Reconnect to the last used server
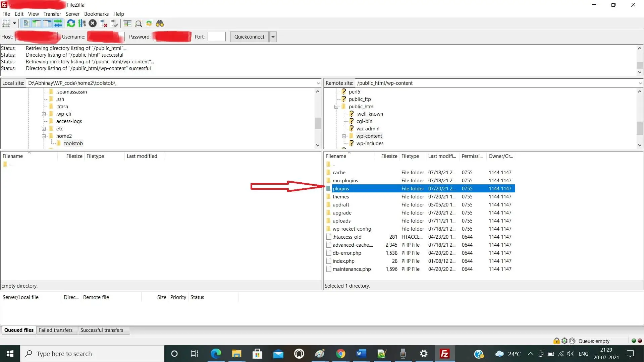 pyautogui.click(x=115, y=23)
